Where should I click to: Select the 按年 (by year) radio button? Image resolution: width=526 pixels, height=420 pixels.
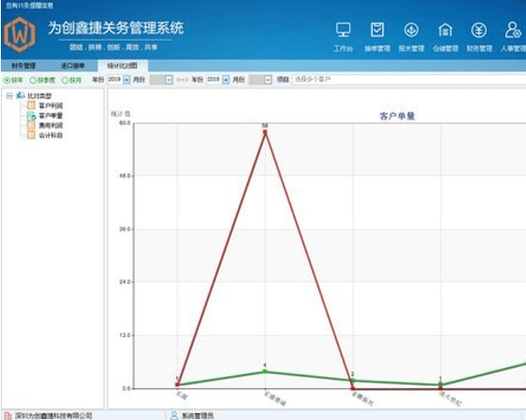(6, 80)
